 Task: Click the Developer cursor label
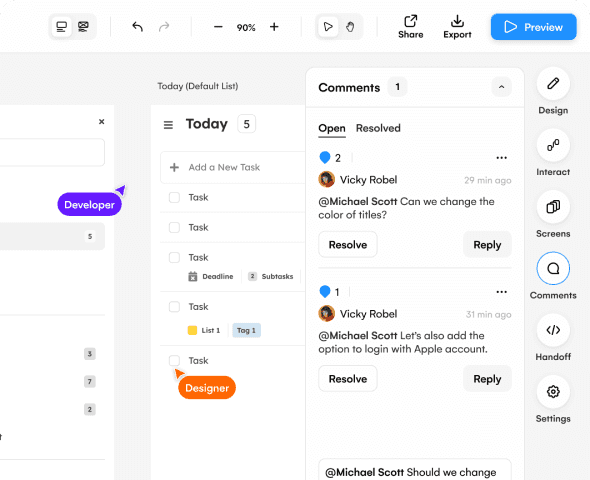(90, 204)
